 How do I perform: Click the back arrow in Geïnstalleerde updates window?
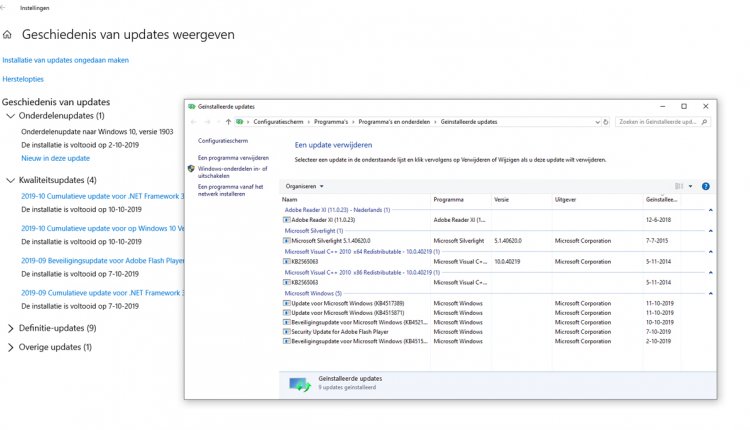(x=194, y=122)
